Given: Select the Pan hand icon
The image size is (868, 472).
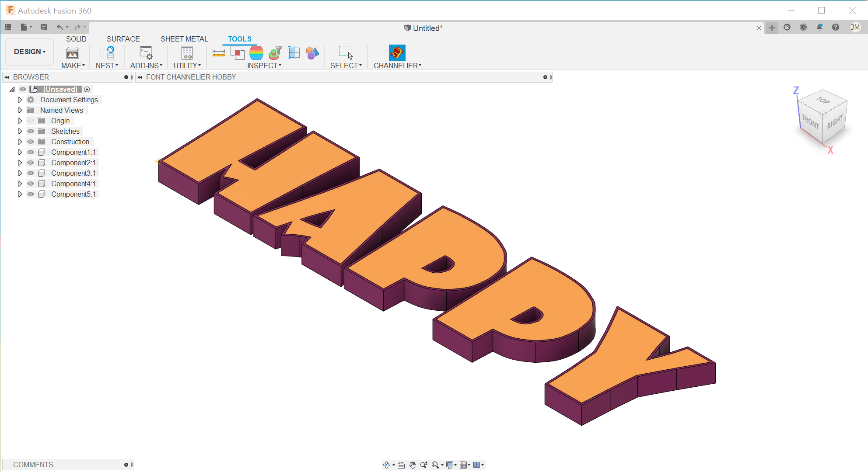Looking at the screenshot, I should [x=413, y=465].
